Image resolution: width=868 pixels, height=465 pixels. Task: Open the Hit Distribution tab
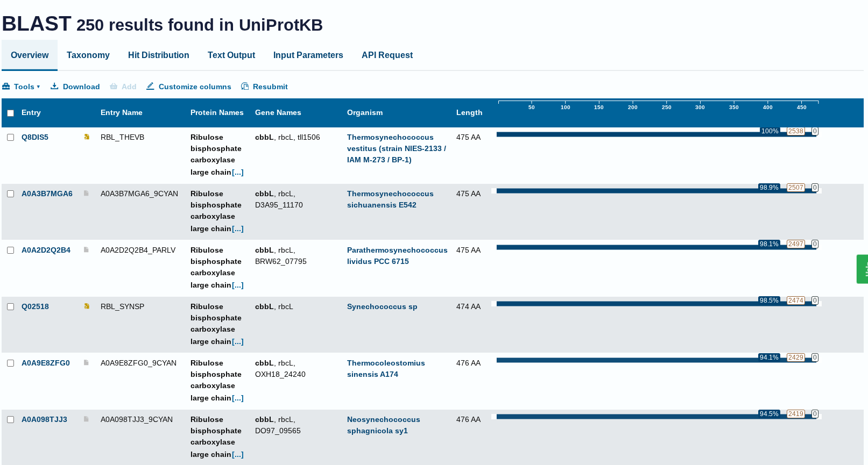(x=159, y=55)
